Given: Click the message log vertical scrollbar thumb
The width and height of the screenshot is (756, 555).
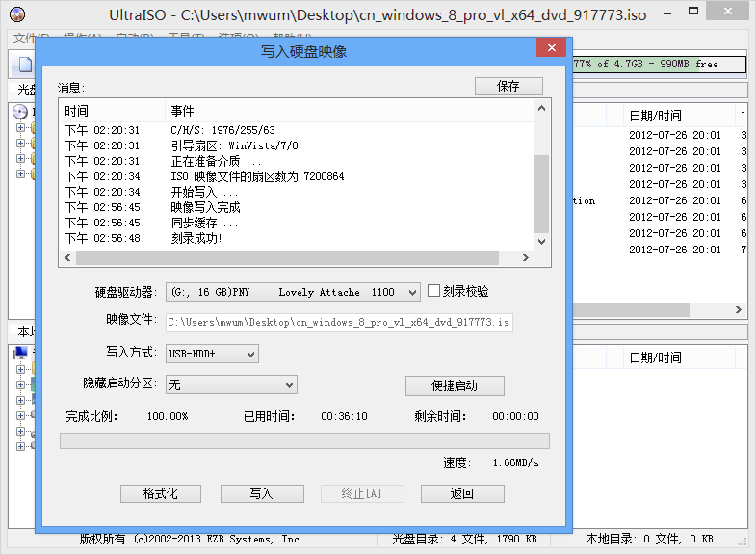Looking at the screenshot, I should pyautogui.click(x=541, y=194).
